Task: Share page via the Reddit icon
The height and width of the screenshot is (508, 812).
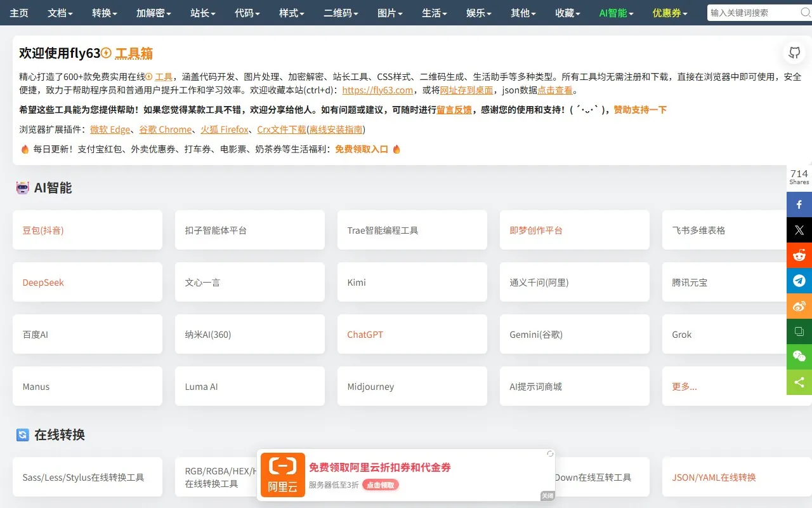Action: point(800,255)
